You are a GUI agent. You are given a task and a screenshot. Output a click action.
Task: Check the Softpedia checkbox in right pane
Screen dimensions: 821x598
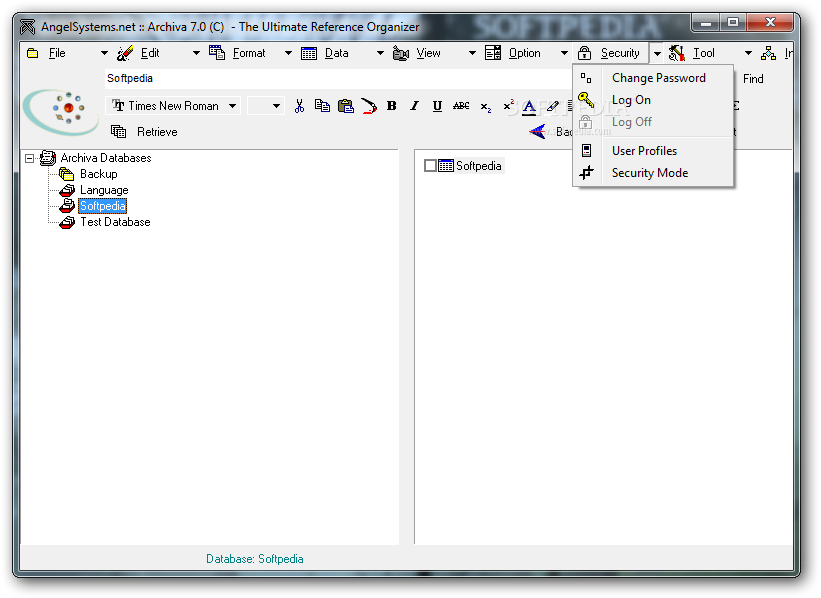click(430, 166)
